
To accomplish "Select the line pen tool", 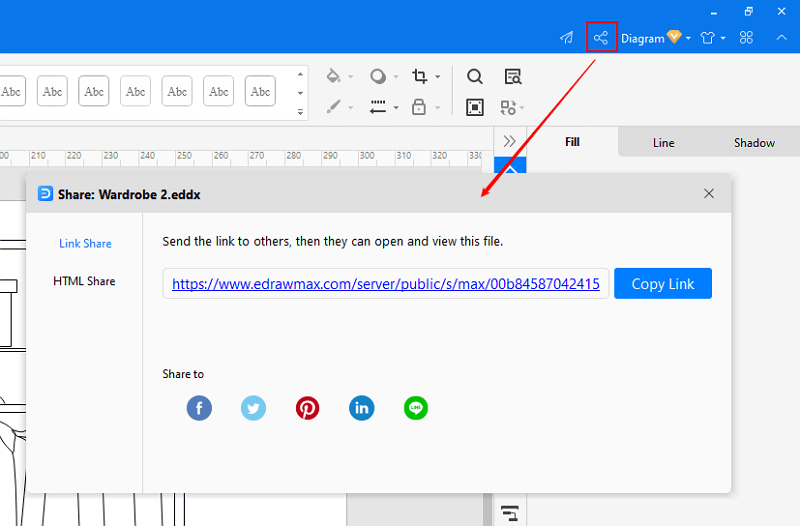I will pos(333,107).
